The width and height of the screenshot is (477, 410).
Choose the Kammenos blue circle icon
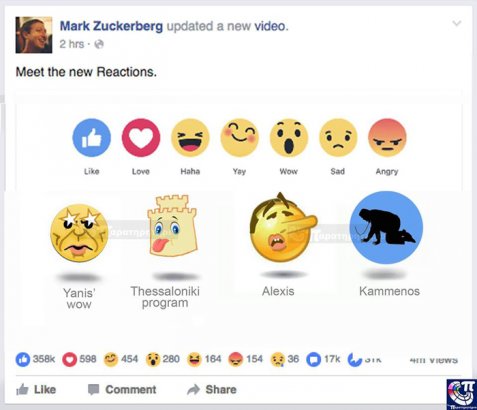[x=386, y=227]
